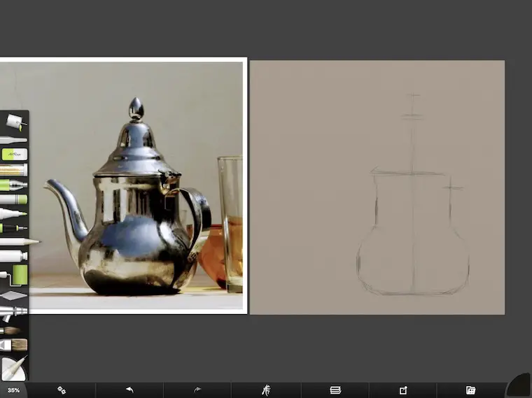Select the Palette Knife tool
532x398 pixels.
[13, 296]
